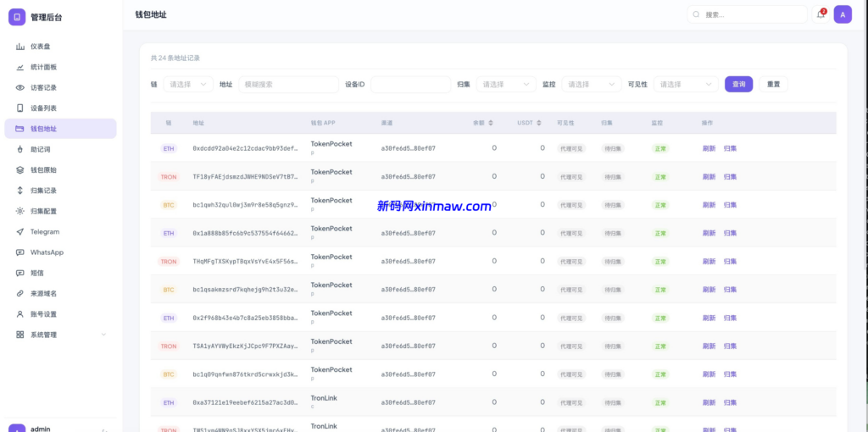Focus the 地址 fuzzy search input
The image size is (868, 432).
point(288,85)
